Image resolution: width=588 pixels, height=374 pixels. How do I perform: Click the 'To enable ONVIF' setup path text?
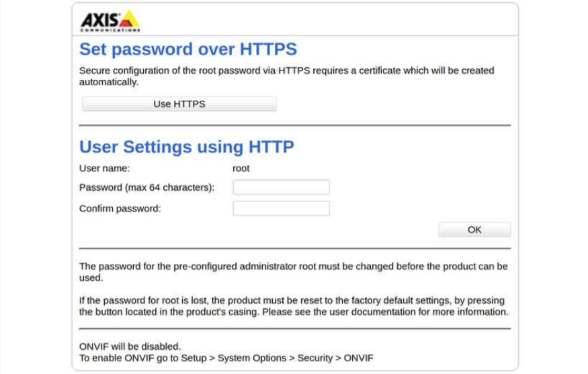tap(226, 358)
